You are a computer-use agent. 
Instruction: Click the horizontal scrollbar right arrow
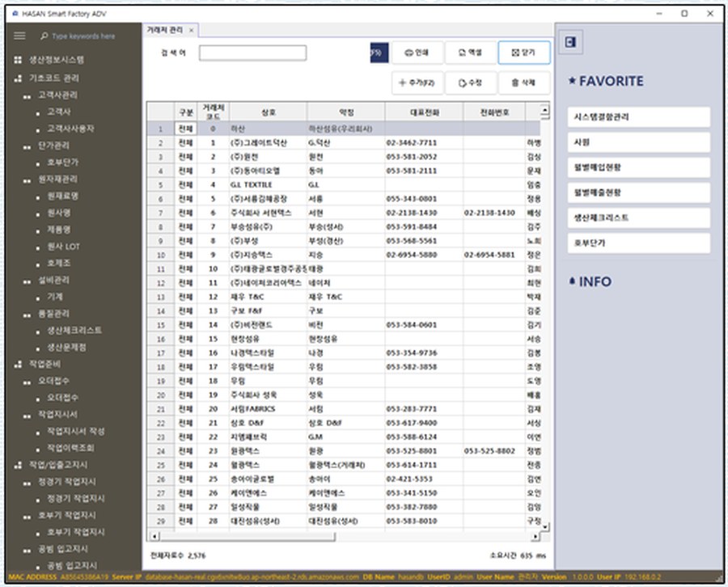(x=535, y=536)
